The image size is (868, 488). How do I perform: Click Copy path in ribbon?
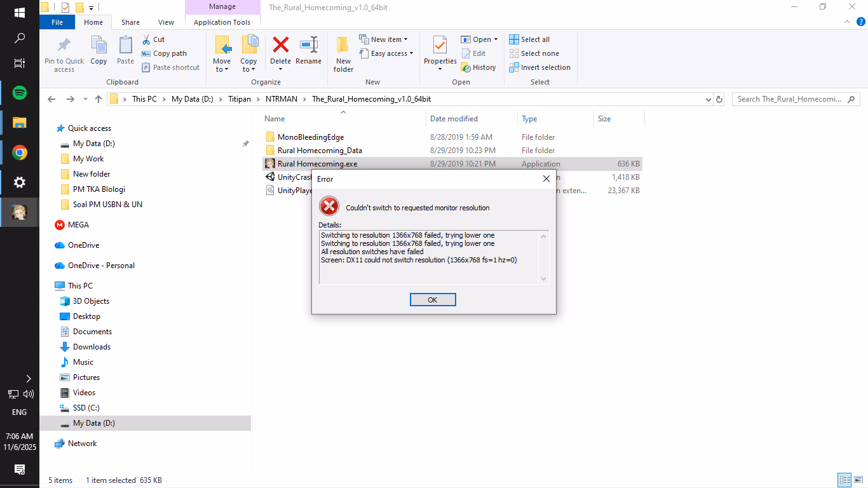pyautogui.click(x=164, y=53)
